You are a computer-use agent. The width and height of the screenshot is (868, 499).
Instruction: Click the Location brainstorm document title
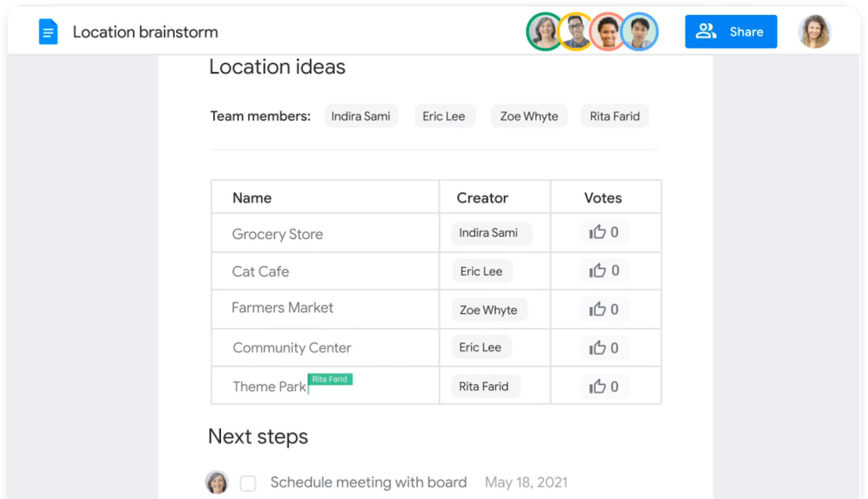[145, 32]
